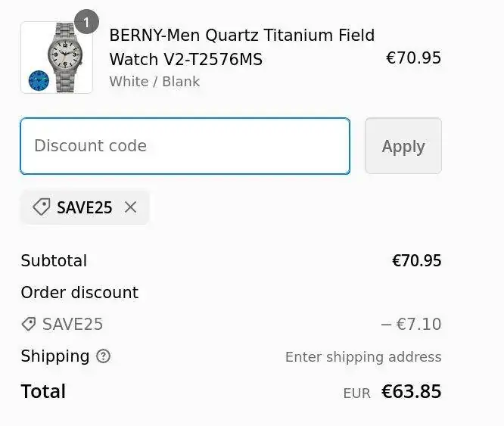Click the − €7.10 discount amount

pyautogui.click(x=411, y=325)
